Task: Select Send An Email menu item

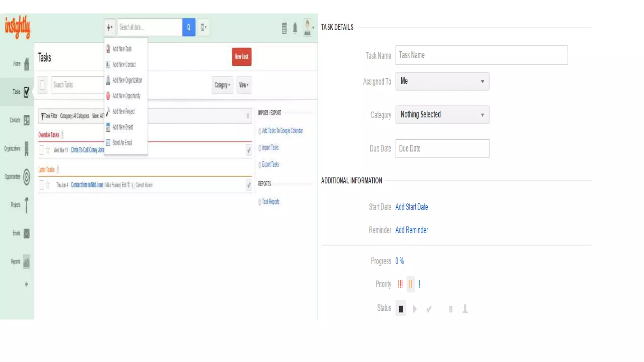Action: tap(122, 143)
